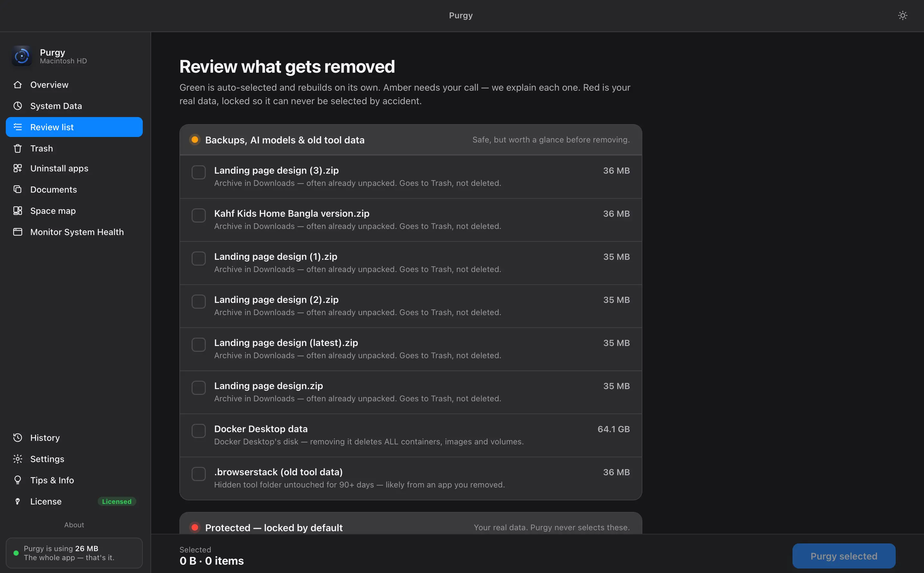Check Landing page design (latest).zip
The width and height of the screenshot is (924, 573).
point(198,345)
